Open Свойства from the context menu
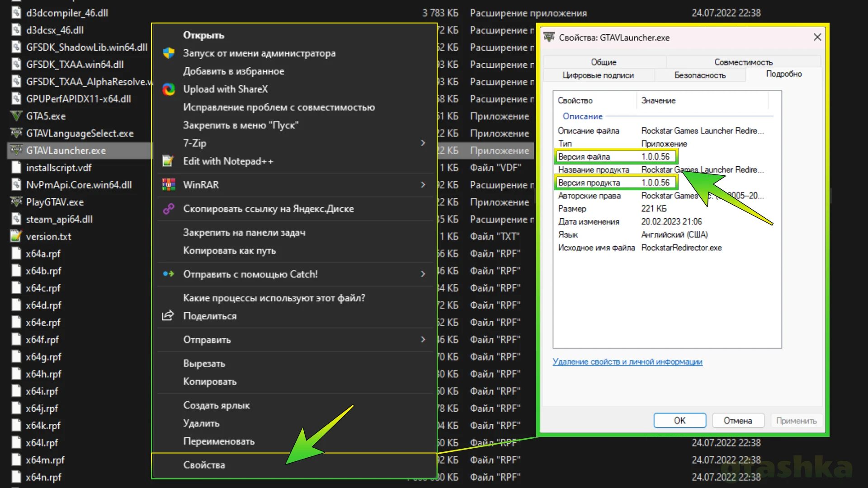The height and width of the screenshot is (488, 868). (x=204, y=465)
